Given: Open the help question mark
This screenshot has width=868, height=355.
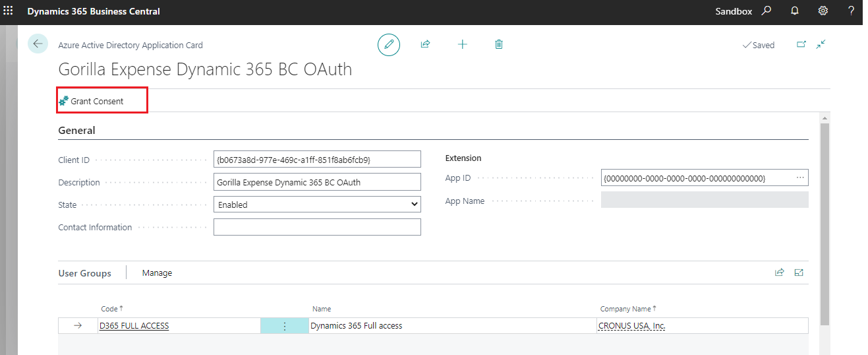Looking at the screenshot, I should point(852,11).
